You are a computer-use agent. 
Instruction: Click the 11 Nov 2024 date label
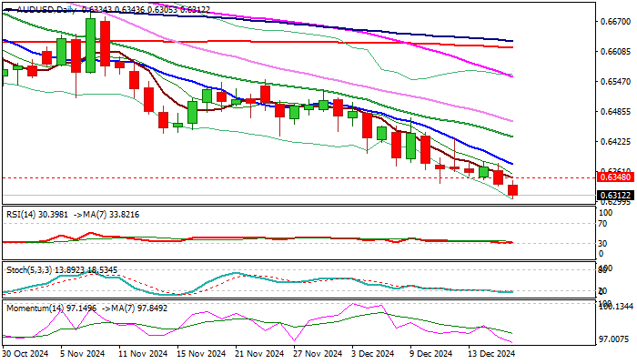point(143,354)
